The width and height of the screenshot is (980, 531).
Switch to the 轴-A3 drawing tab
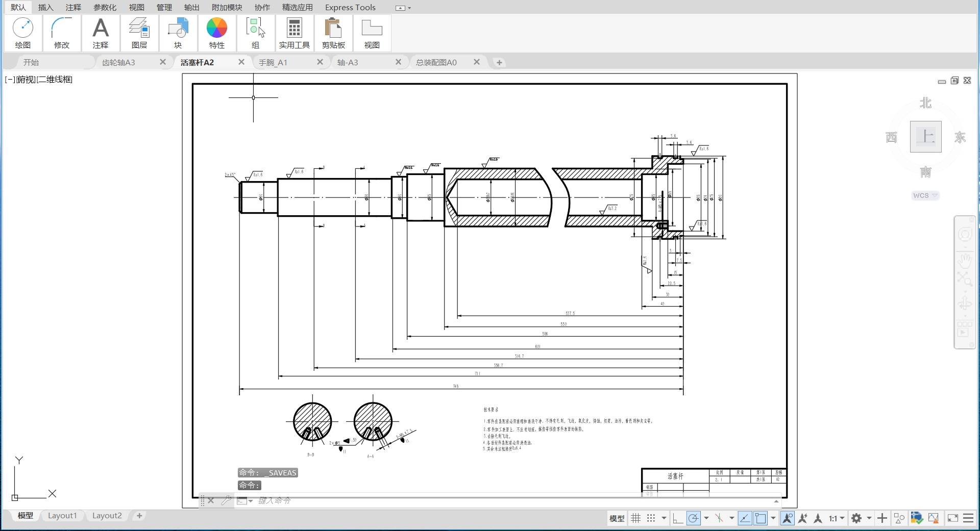(348, 62)
